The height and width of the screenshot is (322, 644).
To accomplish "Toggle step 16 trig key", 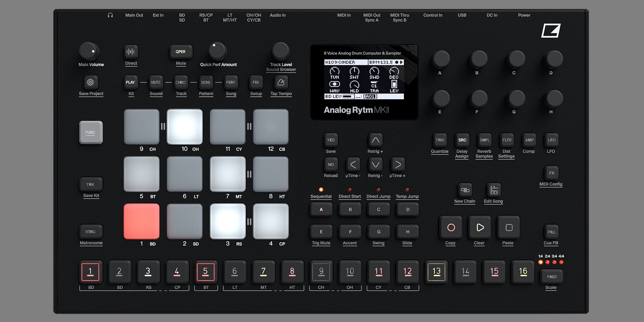I will click(x=523, y=272).
